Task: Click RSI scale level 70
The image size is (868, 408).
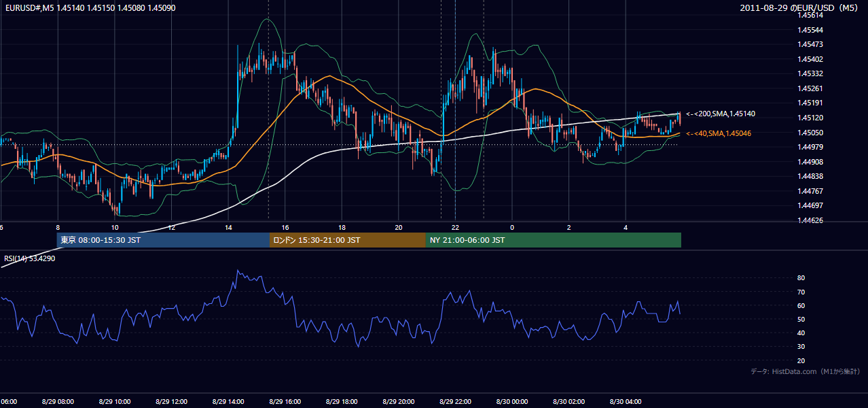Action: click(801, 292)
